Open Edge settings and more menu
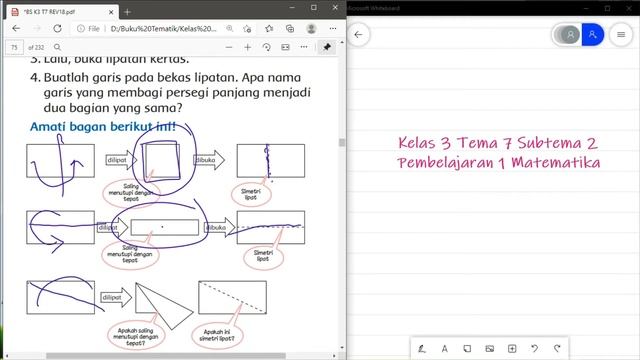This screenshot has width=640, height=360. click(x=333, y=29)
